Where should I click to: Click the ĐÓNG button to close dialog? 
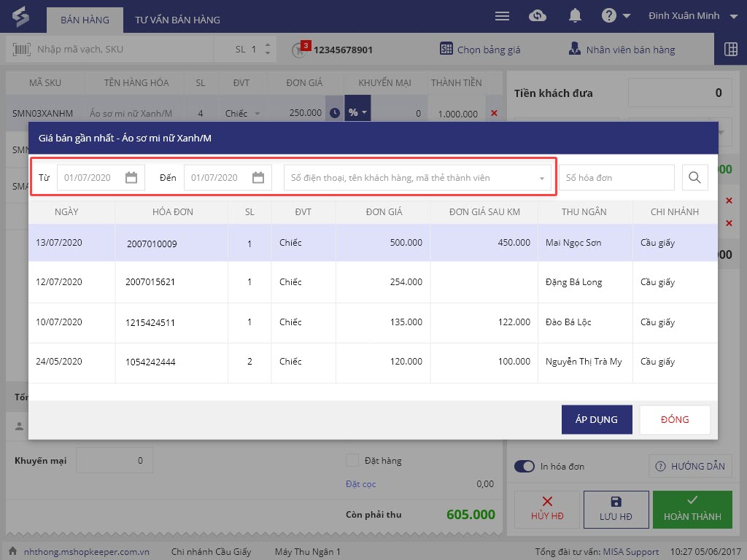(674, 419)
